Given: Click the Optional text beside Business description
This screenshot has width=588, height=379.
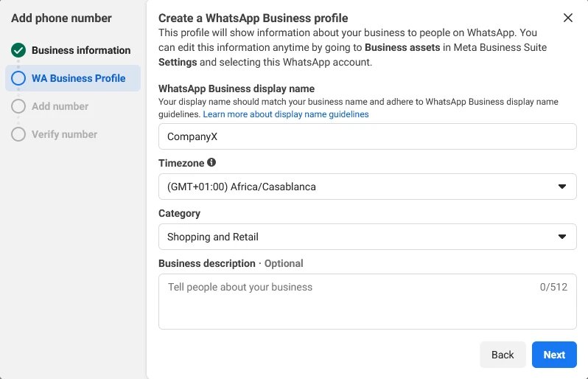Looking at the screenshot, I should [284, 263].
